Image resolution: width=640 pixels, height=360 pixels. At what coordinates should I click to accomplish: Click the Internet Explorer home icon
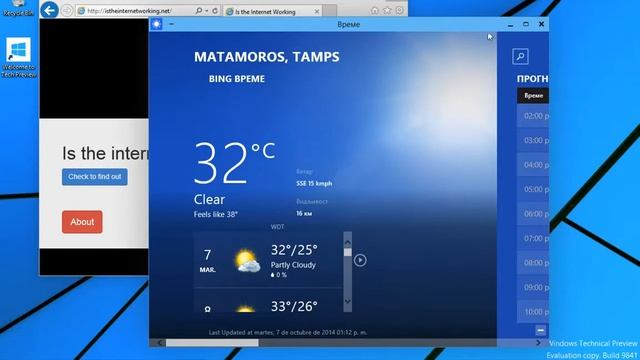coord(375,11)
